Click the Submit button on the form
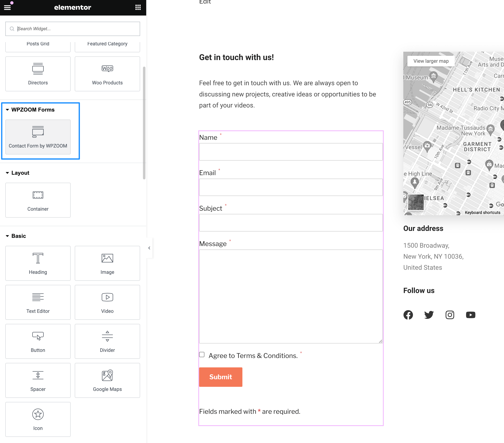The image size is (504, 443). coord(220,377)
